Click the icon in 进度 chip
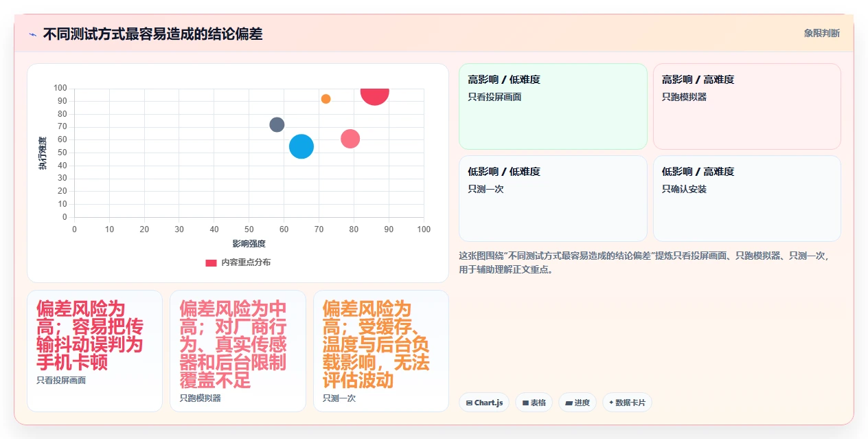The height and width of the screenshot is (439, 868). tap(569, 403)
